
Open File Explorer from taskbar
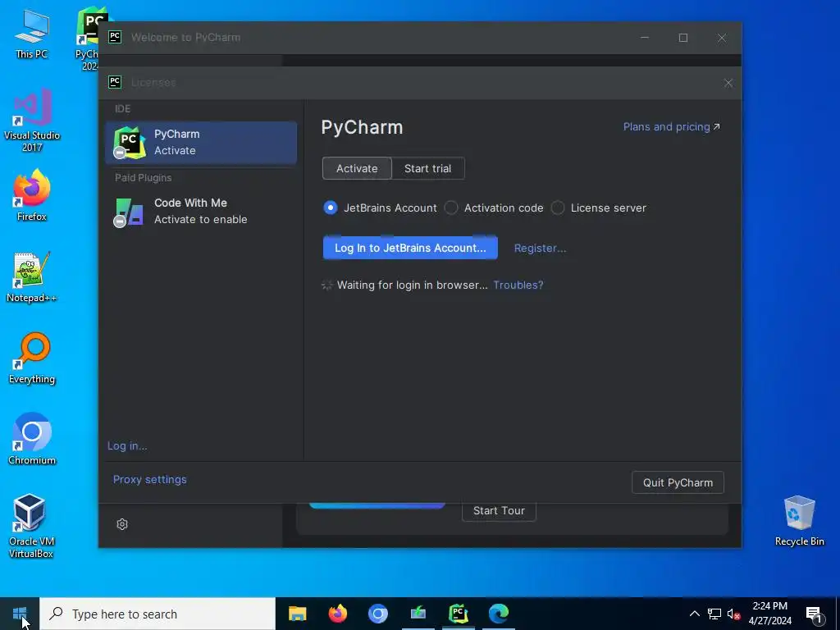tap(297, 614)
